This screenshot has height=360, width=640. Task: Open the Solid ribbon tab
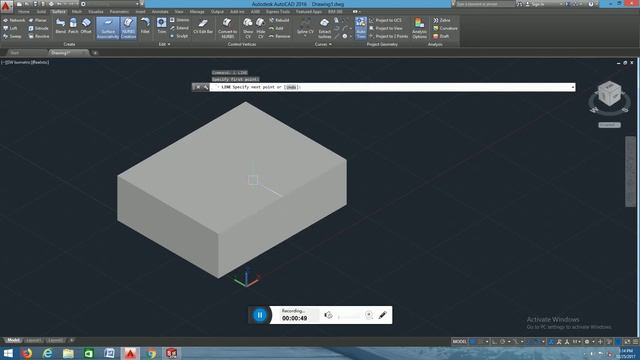pyautogui.click(x=41, y=12)
